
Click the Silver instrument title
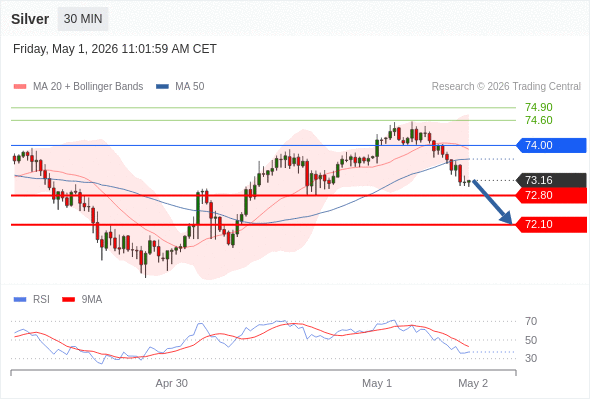30,19
